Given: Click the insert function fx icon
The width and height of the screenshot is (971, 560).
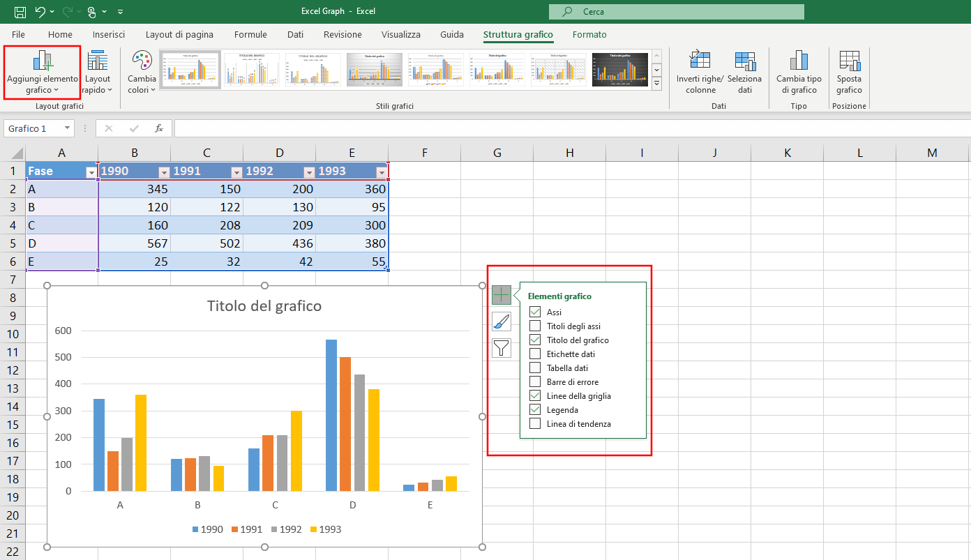Looking at the screenshot, I should point(159,128).
